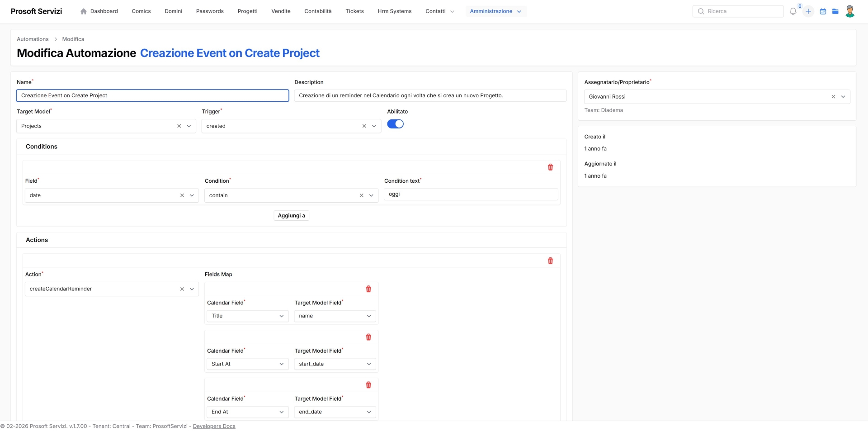Image resolution: width=868 pixels, height=431 pixels.
Task: Go to Passwords in navigation
Action: 210,11
